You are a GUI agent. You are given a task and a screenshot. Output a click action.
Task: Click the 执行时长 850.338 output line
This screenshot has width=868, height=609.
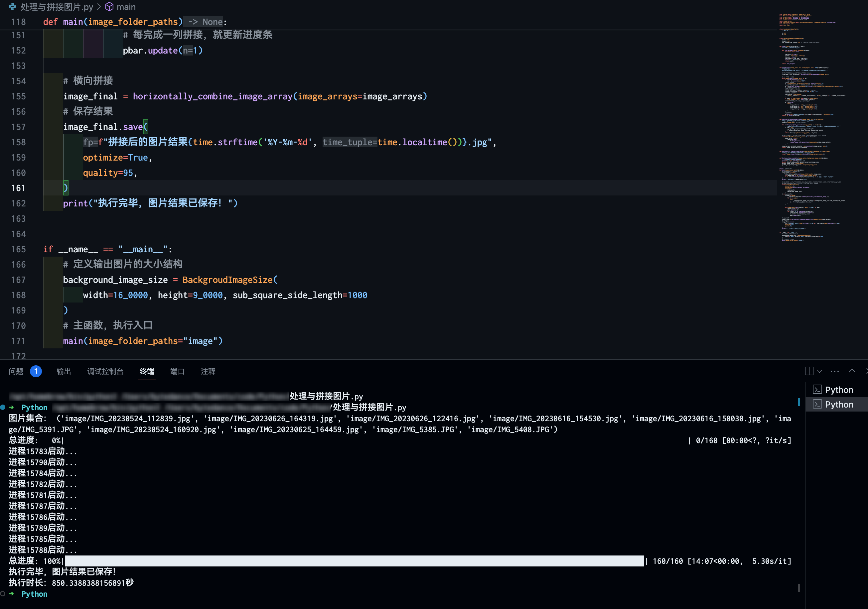[71, 582]
